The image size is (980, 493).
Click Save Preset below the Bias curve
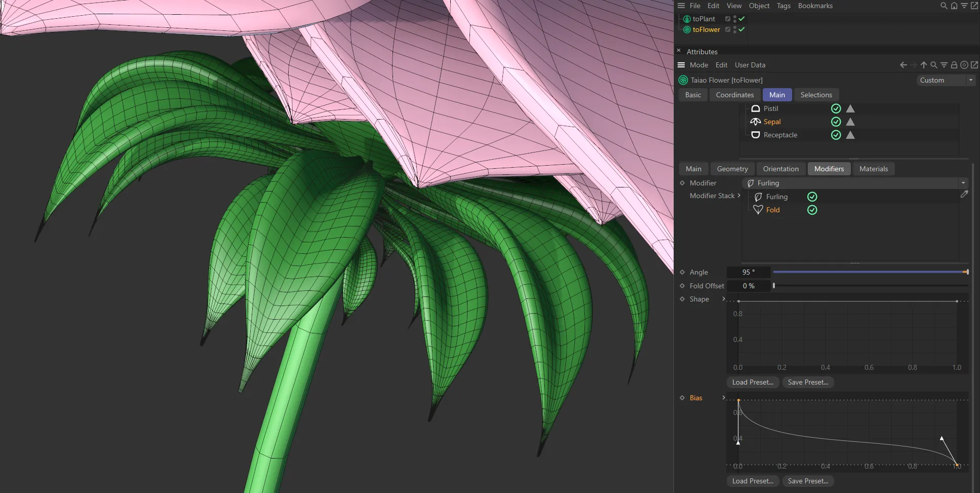(808, 481)
